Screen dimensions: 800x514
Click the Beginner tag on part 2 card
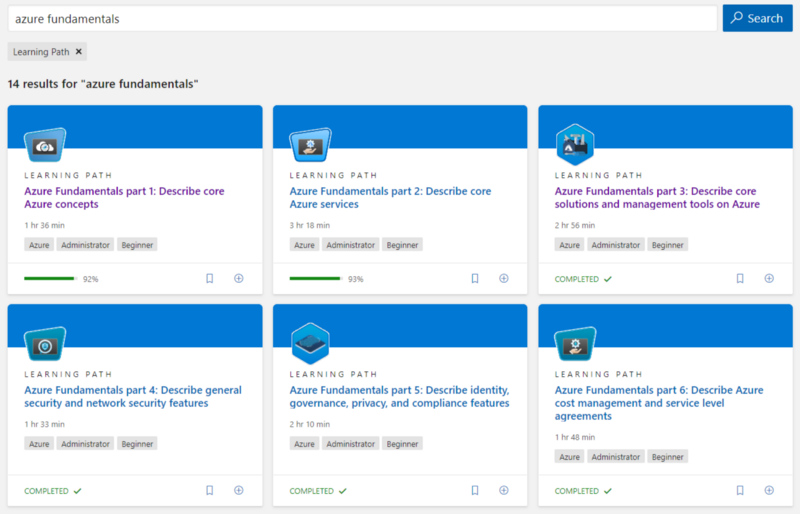tap(403, 245)
